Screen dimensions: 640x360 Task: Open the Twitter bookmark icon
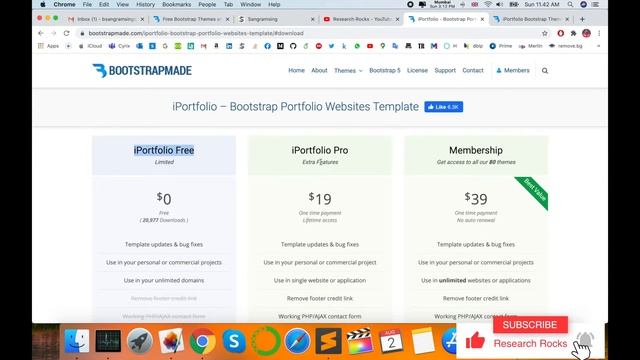point(331,46)
